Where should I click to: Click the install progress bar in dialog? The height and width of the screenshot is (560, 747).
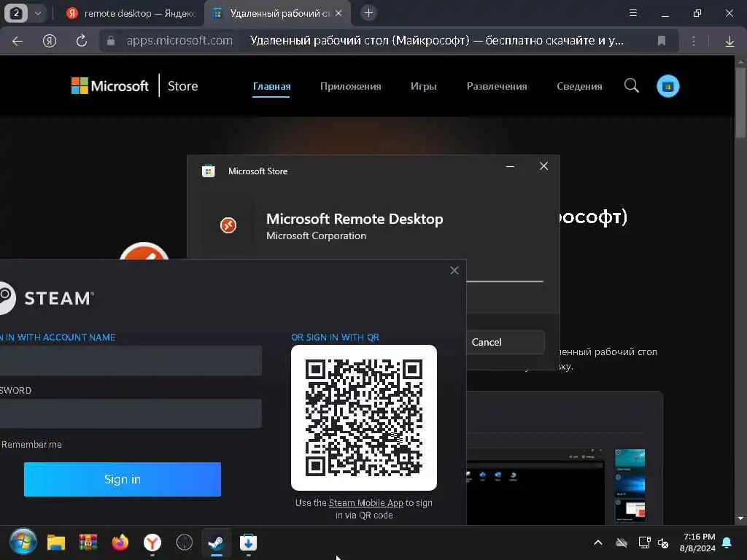tap(505, 281)
